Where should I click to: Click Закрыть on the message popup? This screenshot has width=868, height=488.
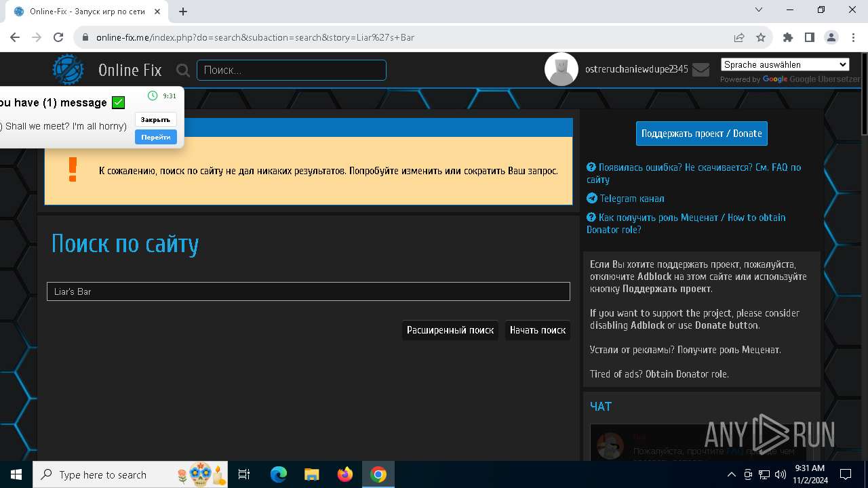(155, 119)
